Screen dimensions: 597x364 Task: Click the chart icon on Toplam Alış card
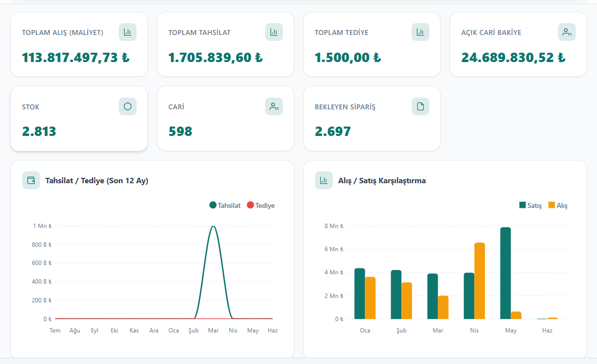point(128,32)
